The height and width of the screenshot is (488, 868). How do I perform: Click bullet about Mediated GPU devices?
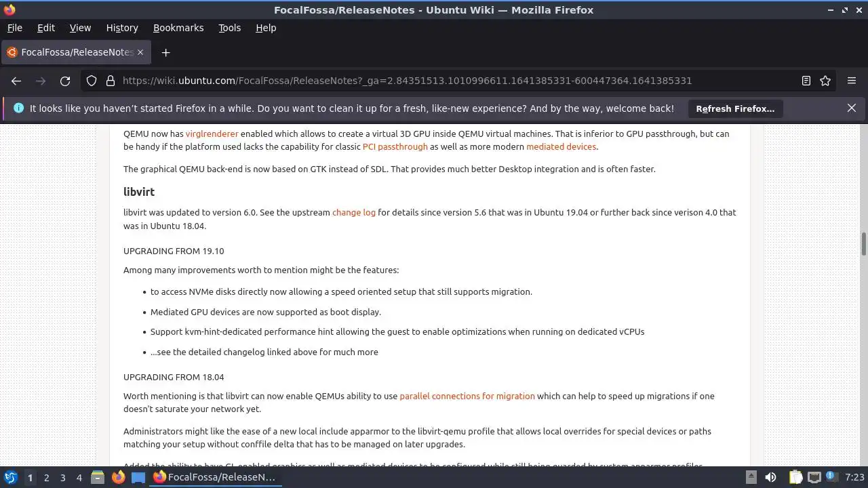[x=266, y=312]
